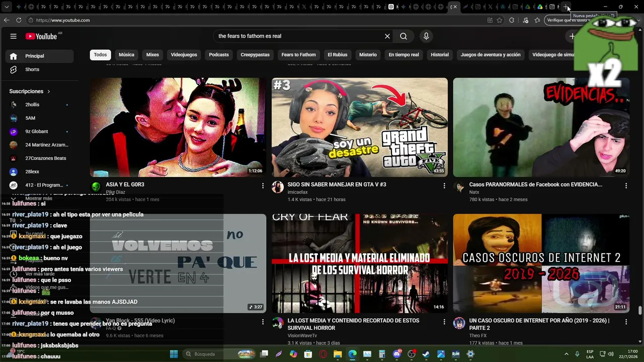Open the ASIA Y EL G0R3 video thumbnail
The image size is (644, 362).
[x=178, y=127]
